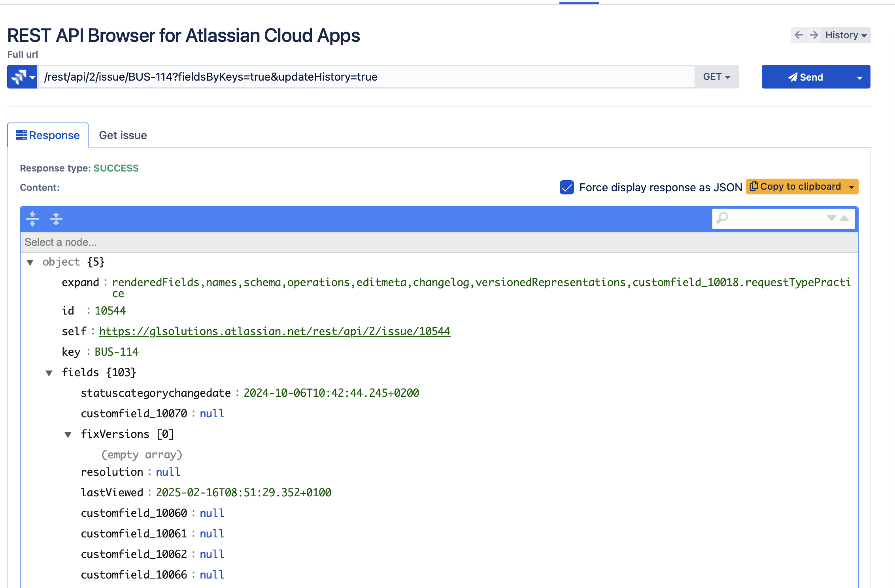
Task: Open the History dropdown
Action: 846,35
